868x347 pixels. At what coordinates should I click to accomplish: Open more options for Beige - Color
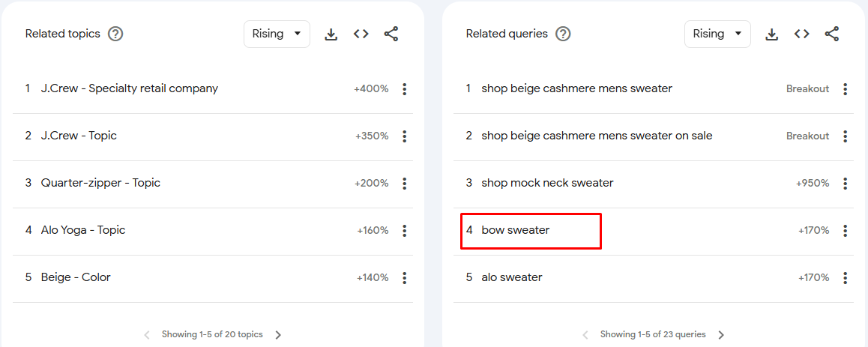(405, 278)
